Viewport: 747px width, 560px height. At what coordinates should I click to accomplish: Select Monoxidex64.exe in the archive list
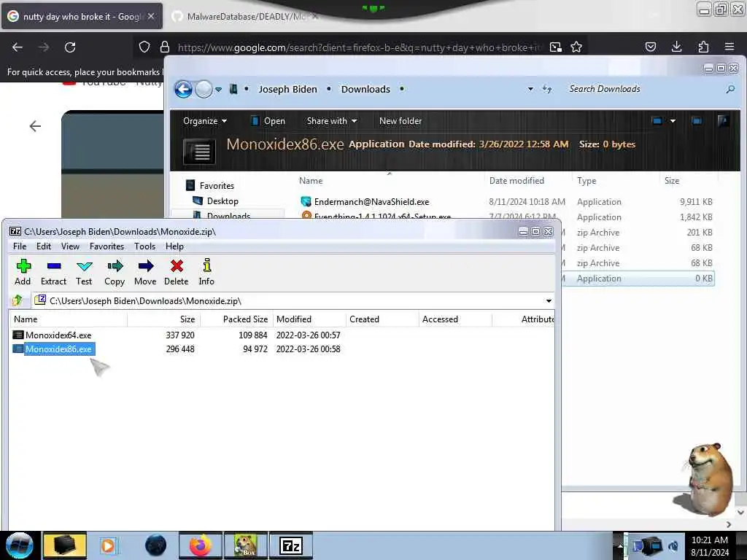tap(58, 335)
